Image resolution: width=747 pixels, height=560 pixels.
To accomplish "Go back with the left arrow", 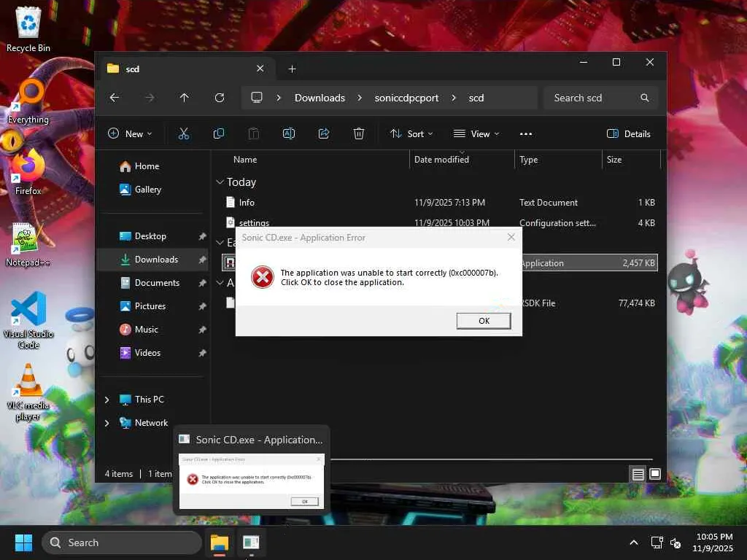I will pyautogui.click(x=115, y=98).
